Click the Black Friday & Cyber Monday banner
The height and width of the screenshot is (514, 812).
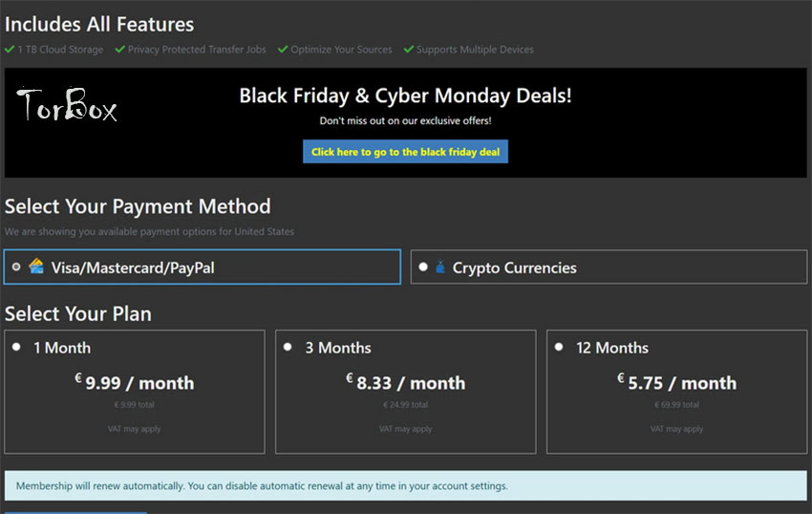(405, 123)
